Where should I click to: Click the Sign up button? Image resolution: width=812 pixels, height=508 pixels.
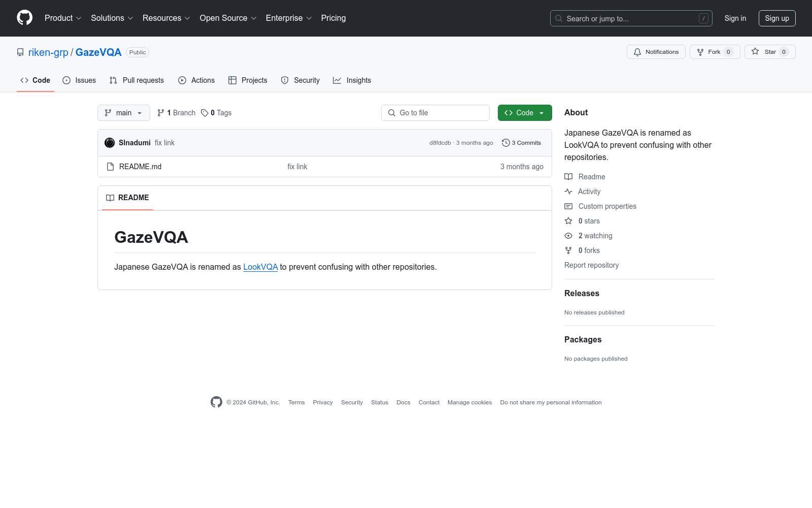(777, 18)
